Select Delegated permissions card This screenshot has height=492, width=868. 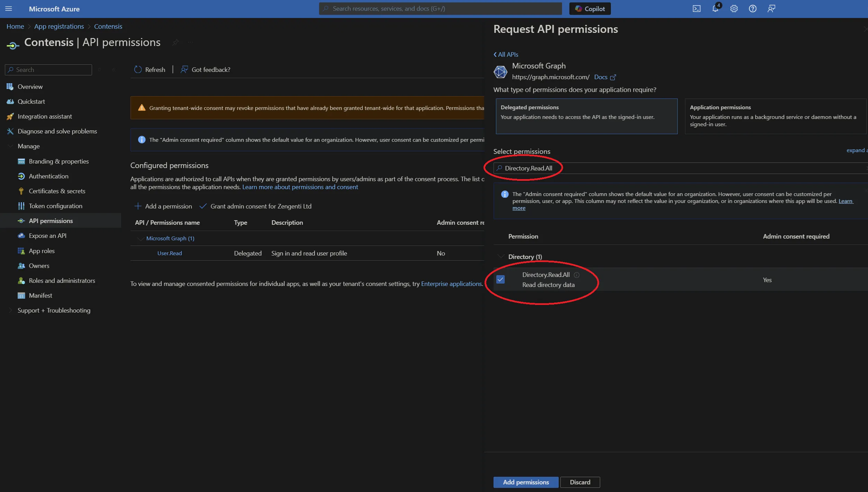pos(587,116)
